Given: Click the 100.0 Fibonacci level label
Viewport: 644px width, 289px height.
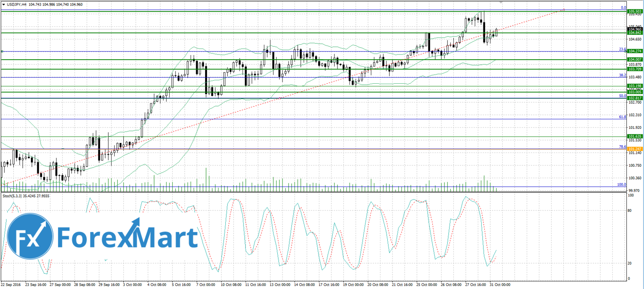Looking at the screenshot, I should pyautogui.click(x=621, y=184).
